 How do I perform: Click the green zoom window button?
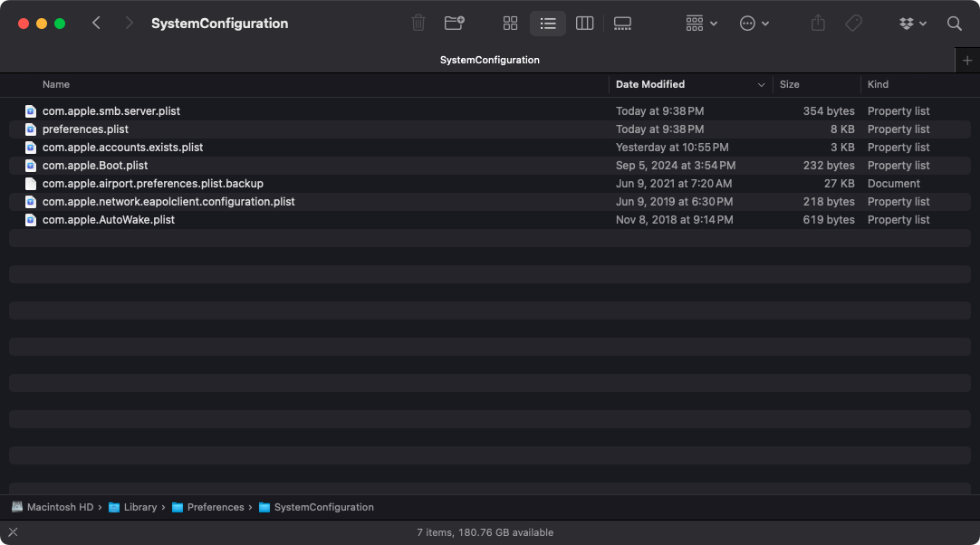[60, 24]
